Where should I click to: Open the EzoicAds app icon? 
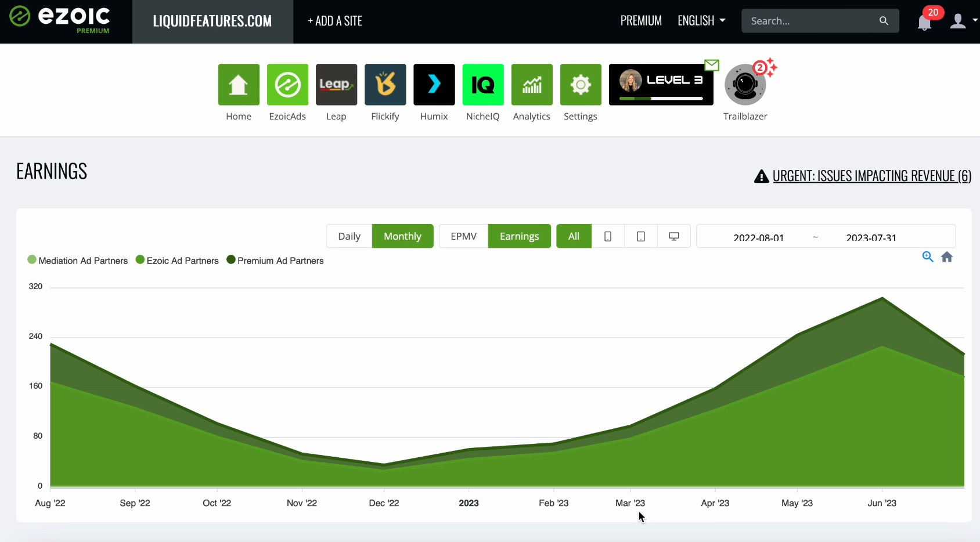(x=287, y=85)
